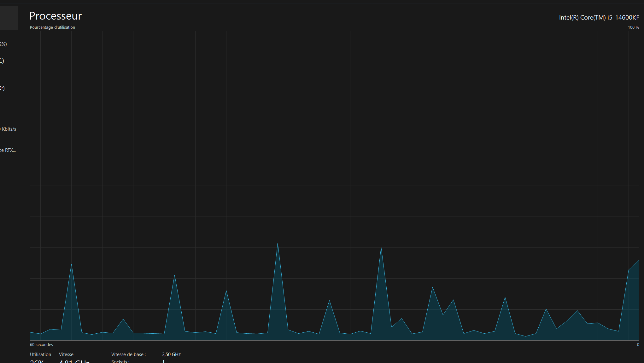Click the Vitesse de base label
644x363 pixels.
tap(128, 354)
